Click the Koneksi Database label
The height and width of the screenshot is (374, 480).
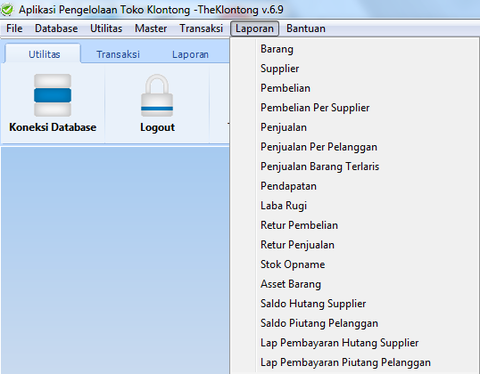(53, 127)
